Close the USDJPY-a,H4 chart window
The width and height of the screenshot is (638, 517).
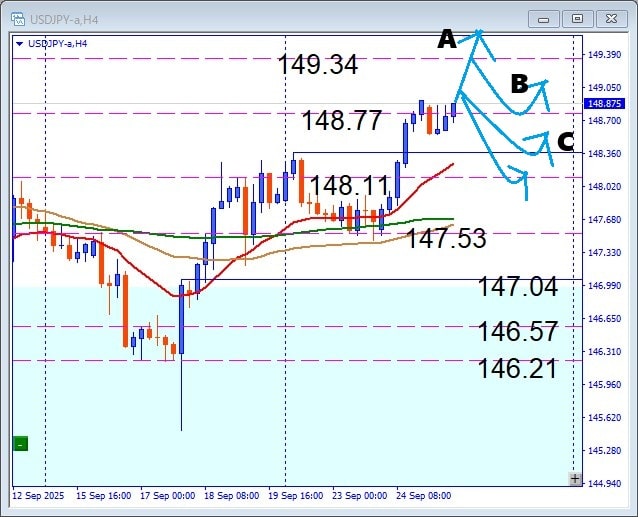coord(610,18)
